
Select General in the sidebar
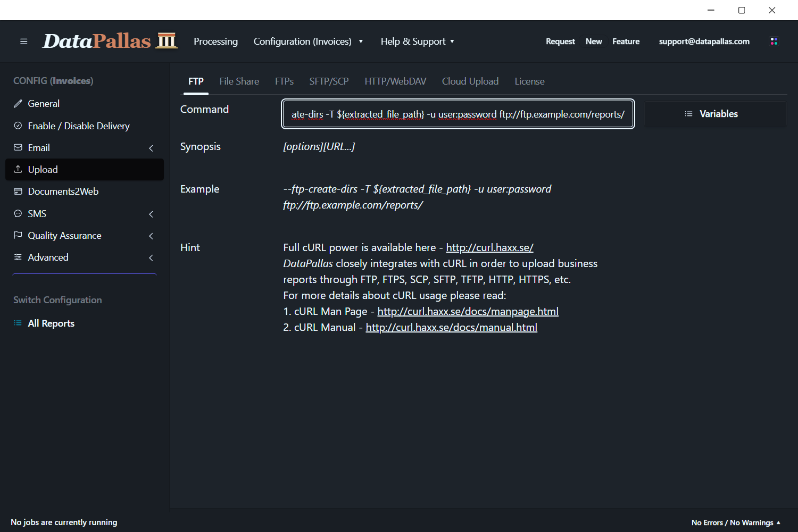(x=85, y=104)
